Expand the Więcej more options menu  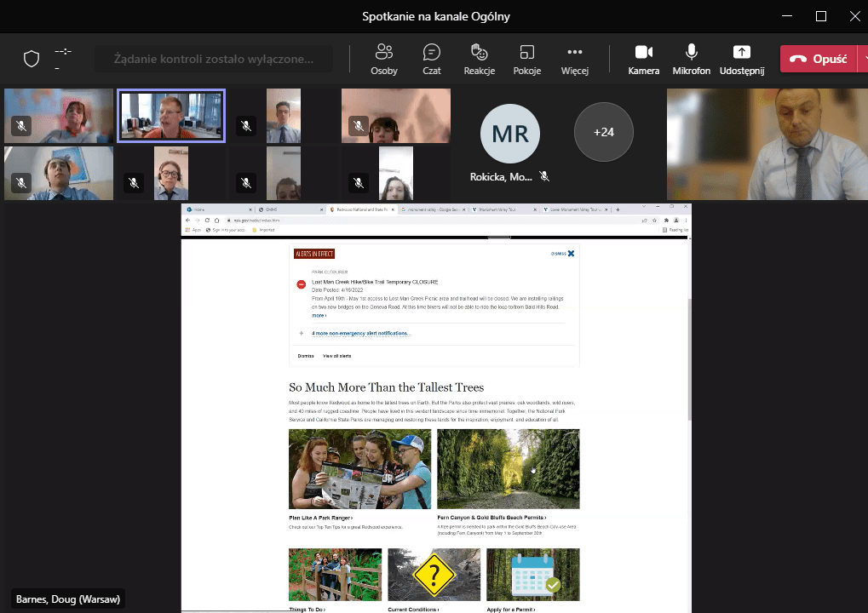coord(575,59)
